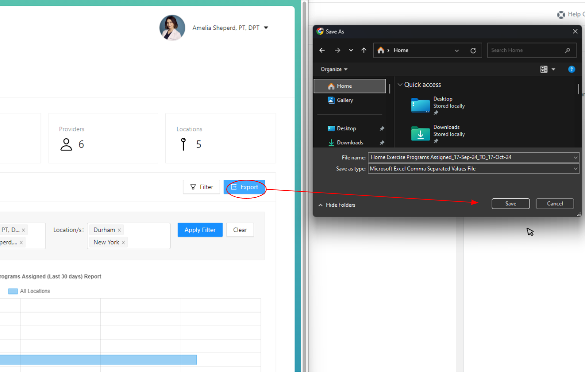588x373 pixels.
Task: Select Gallery in the navigation pane
Action: [x=344, y=100]
